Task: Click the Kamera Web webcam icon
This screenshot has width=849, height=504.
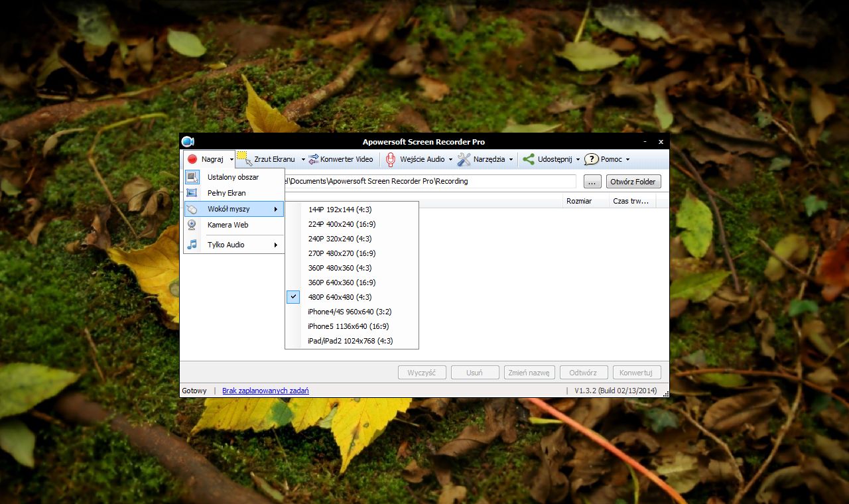Action: pyautogui.click(x=192, y=225)
